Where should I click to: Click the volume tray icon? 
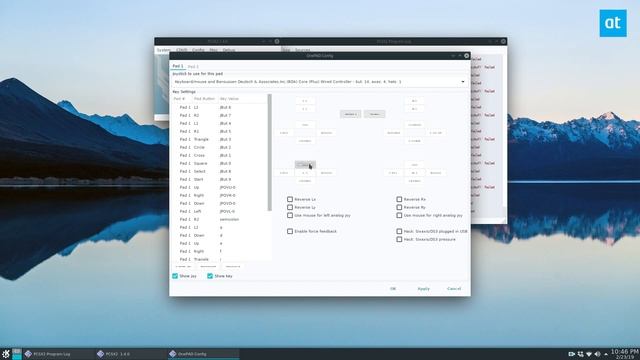598,354
